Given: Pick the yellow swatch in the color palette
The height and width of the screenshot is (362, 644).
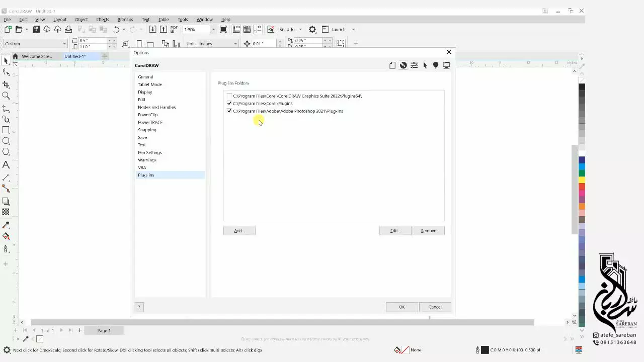Looking at the screenshot, I should click(582, 179).
